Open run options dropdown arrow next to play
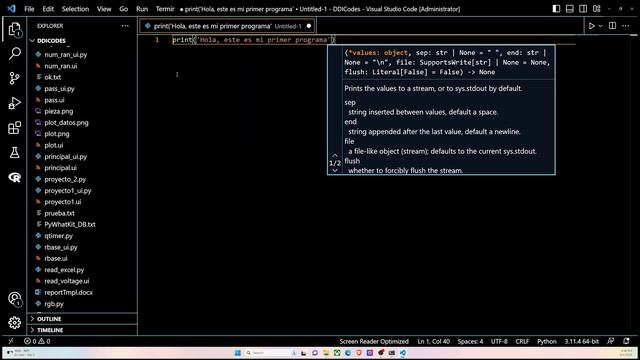 pos(600,26)
